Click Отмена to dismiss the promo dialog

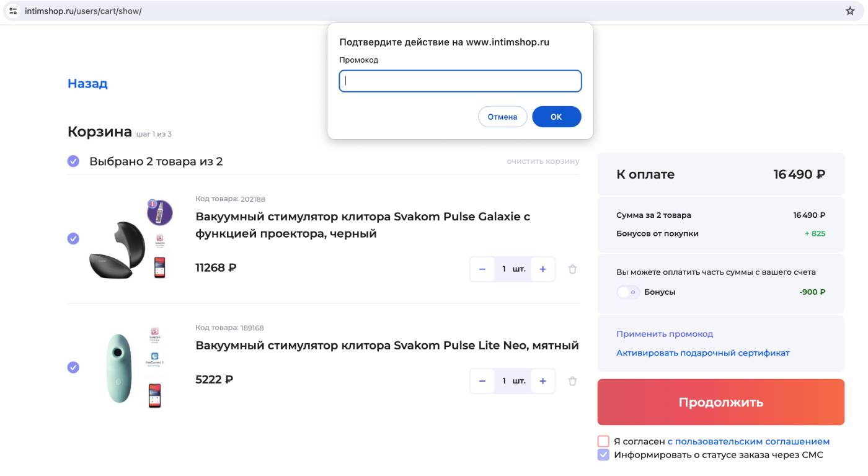point(502,116)
